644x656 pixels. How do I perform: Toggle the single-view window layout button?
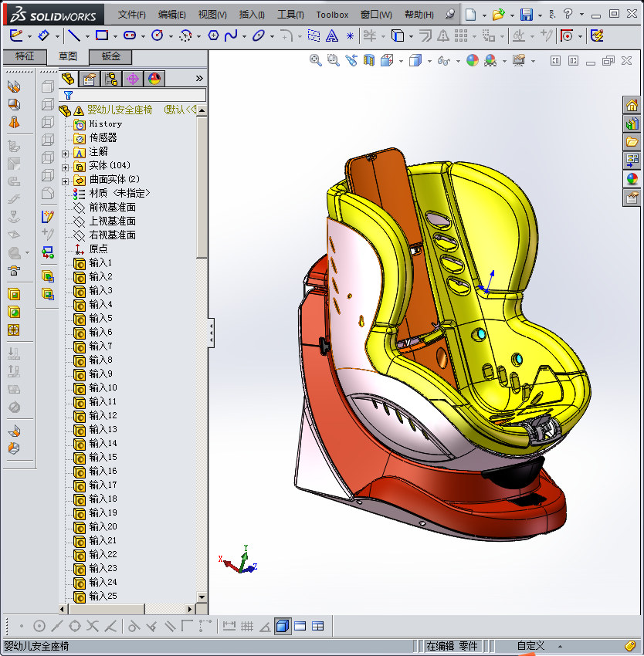[x=300, y=627]
